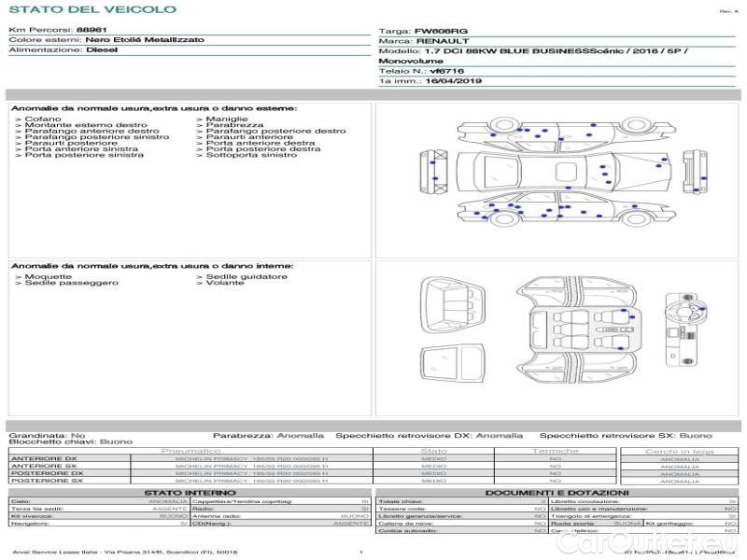Click Specchietto retrovisore SX: Buono
The width and height of the screenshot is (747, 560).
[626, 436]
